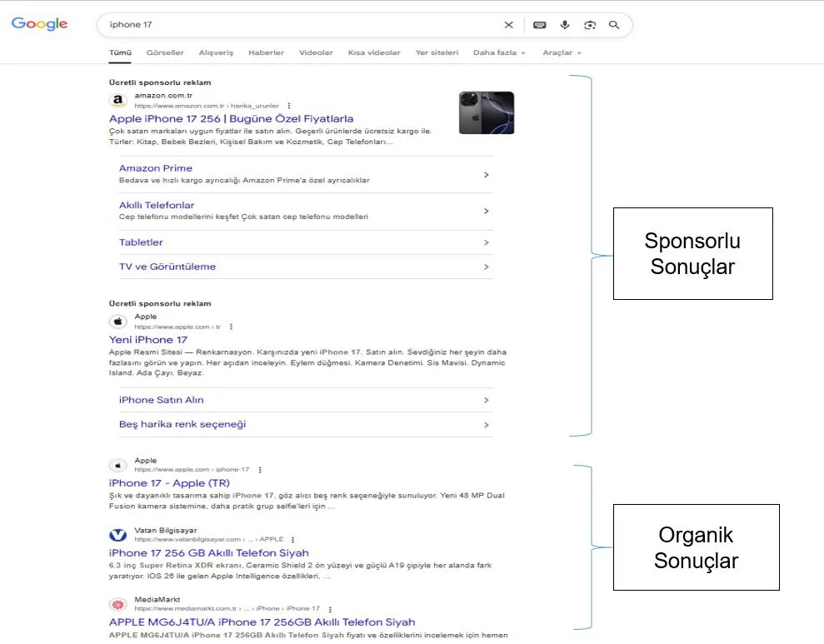Screen dimensions: 824x644
Task: Click the Vatan Bilgisayar favicon
Action: (118, 535)
